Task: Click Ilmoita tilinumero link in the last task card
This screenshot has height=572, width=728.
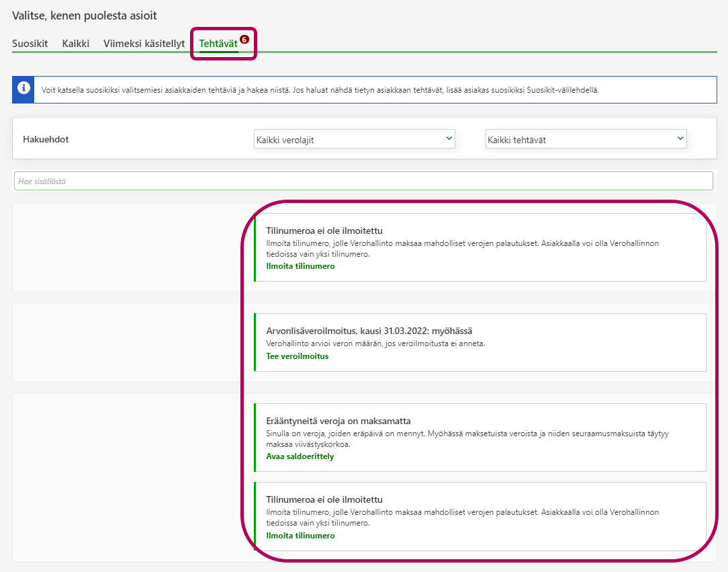Action: (300, 536)
